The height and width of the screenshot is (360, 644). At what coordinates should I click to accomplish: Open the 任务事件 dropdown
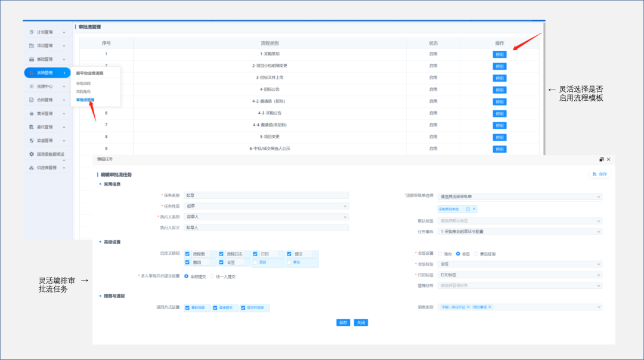point(520,232)
